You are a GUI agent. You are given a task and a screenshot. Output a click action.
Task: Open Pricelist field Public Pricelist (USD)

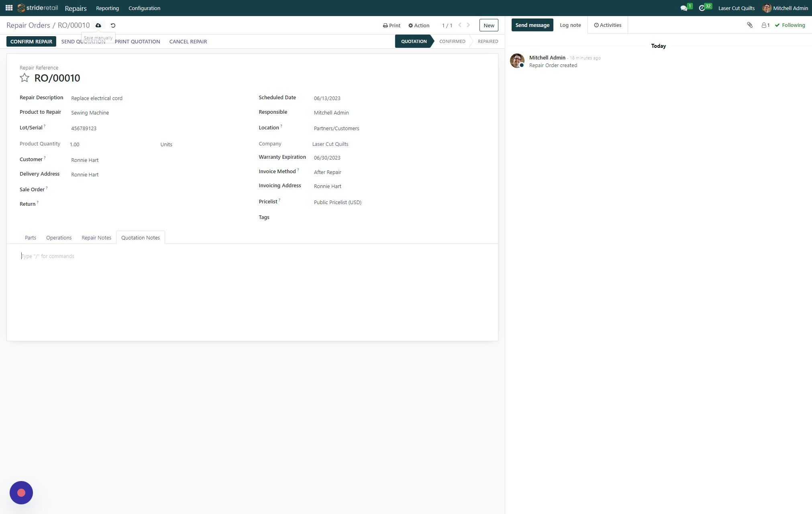click(399, 202)
